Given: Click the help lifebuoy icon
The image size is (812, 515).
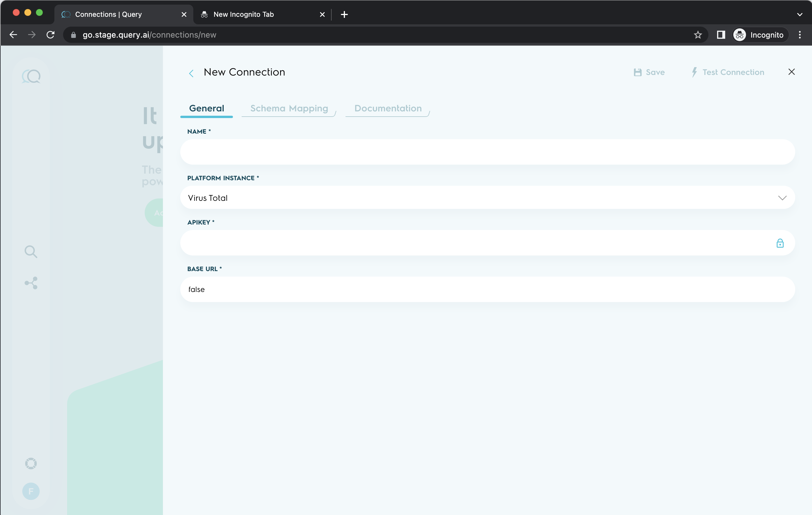Looking at the screenshot, I should coord(31,463).
